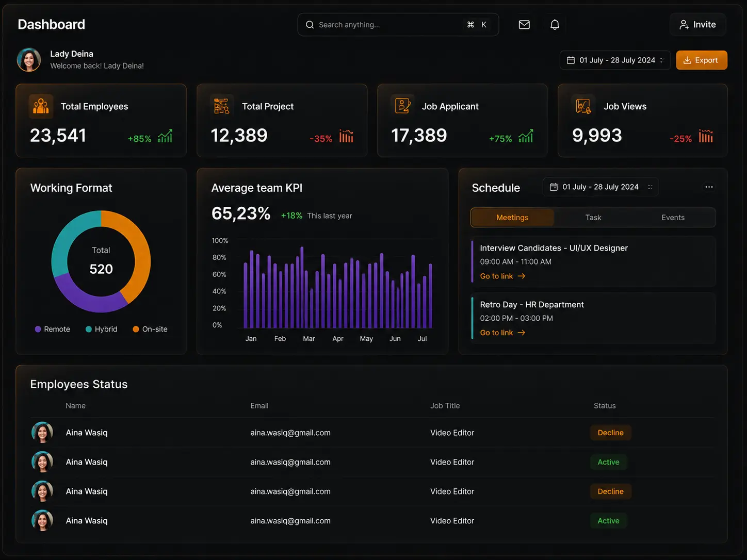747x560 pixels.
Task: Click the Decline status badge in first row
Action: [x=611, y=433]
